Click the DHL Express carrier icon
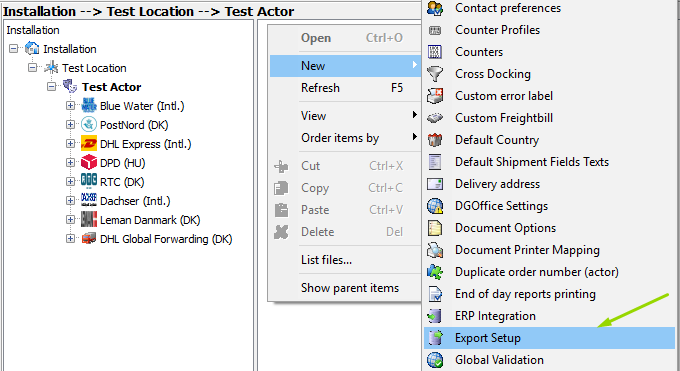Screen dimensions: 680x371 89,144
